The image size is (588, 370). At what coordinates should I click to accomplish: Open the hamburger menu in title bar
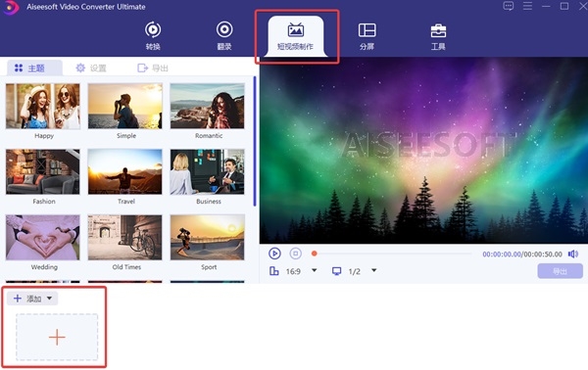(527, 6)
